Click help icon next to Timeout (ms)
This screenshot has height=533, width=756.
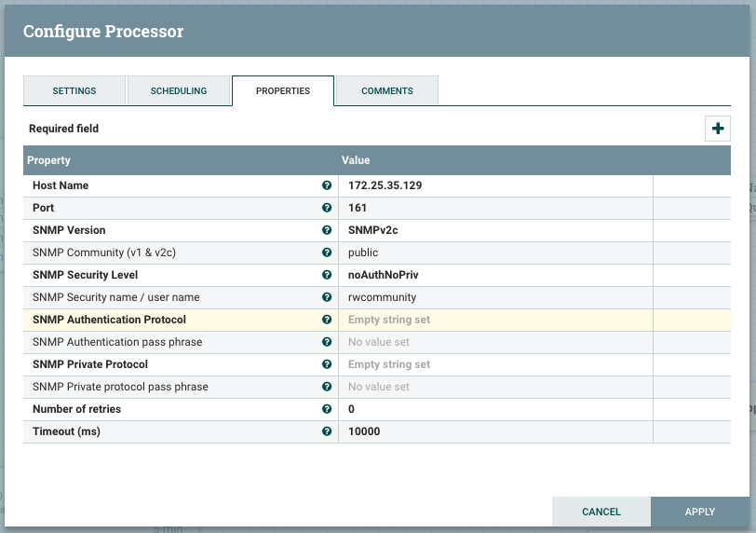327,431
